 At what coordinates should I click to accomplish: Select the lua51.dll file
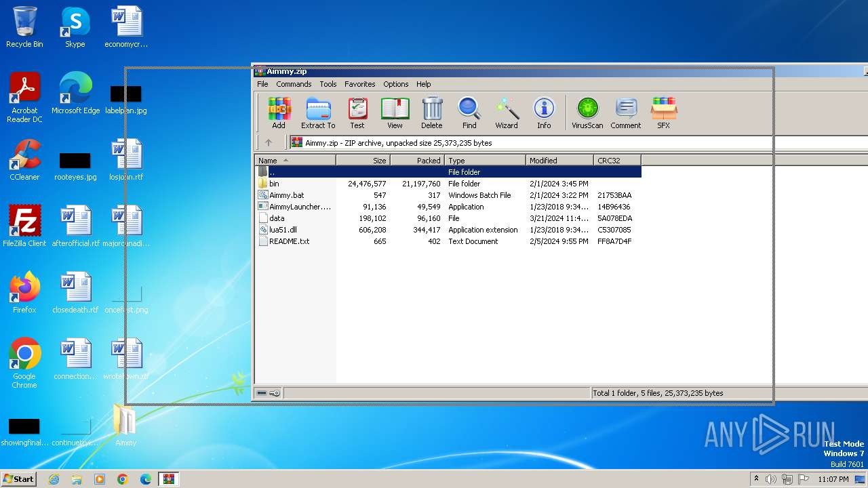pos(448,230)
